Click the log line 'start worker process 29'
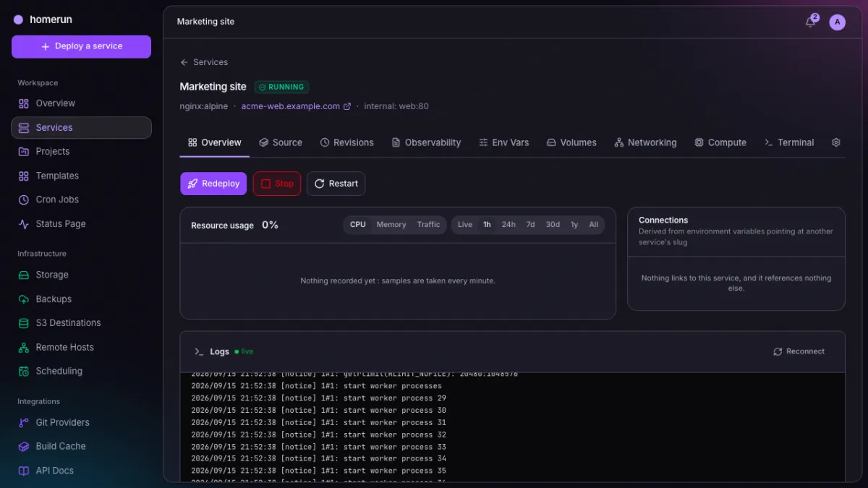868x488 pixels. [x=318, y=398]
